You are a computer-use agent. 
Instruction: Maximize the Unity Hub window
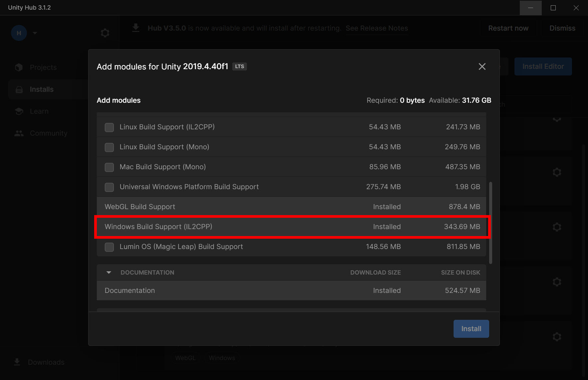(553, 8)
